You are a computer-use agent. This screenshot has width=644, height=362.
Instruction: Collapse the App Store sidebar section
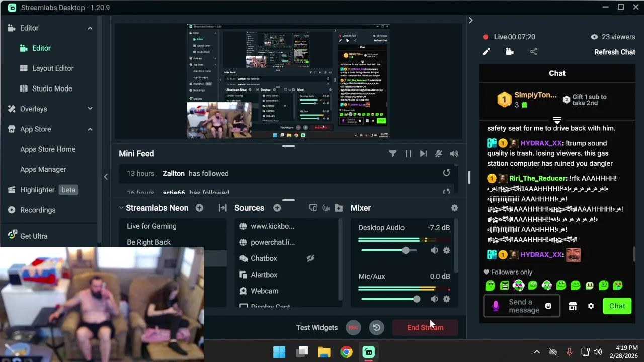(90, 129)
